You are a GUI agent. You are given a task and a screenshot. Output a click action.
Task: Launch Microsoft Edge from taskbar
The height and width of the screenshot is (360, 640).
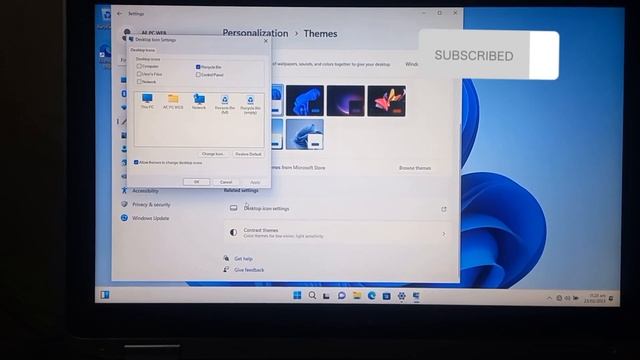[x=371, y=296]
